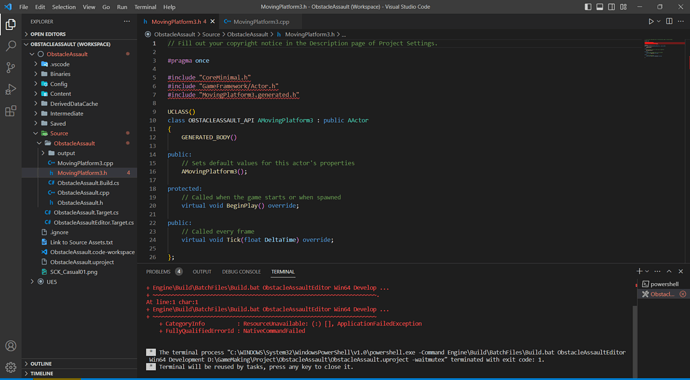Open the Terminal menu
The image size is (690, 380).
pyautogui.click(x=145, y=7)
